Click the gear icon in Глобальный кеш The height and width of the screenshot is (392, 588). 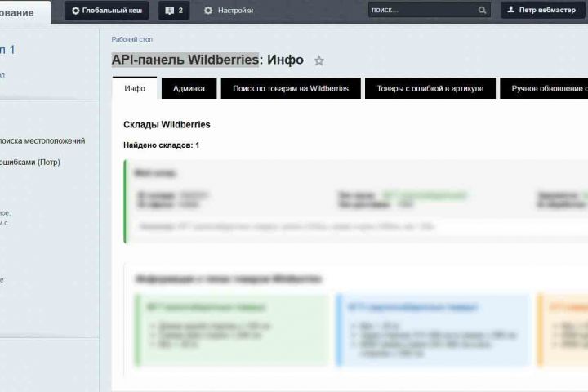coord(75,11)
